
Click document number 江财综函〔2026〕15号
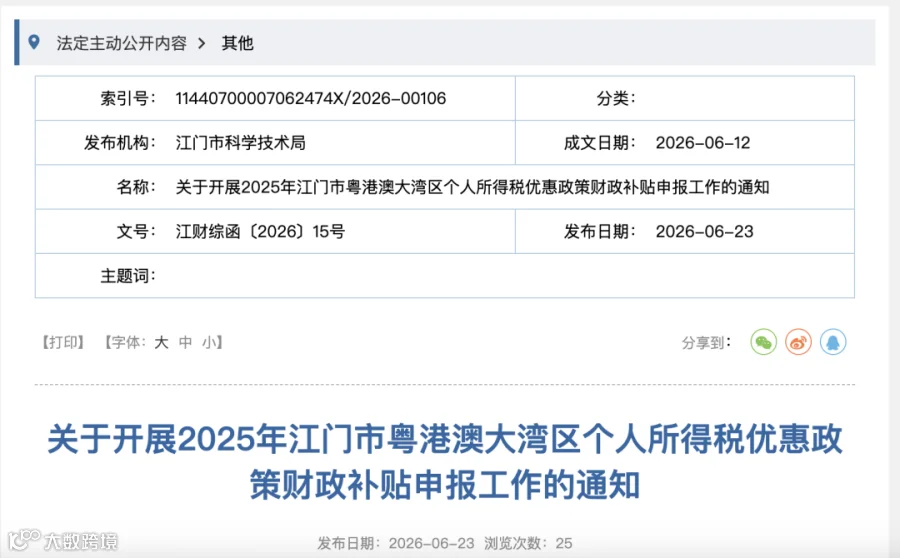[260, 231]
